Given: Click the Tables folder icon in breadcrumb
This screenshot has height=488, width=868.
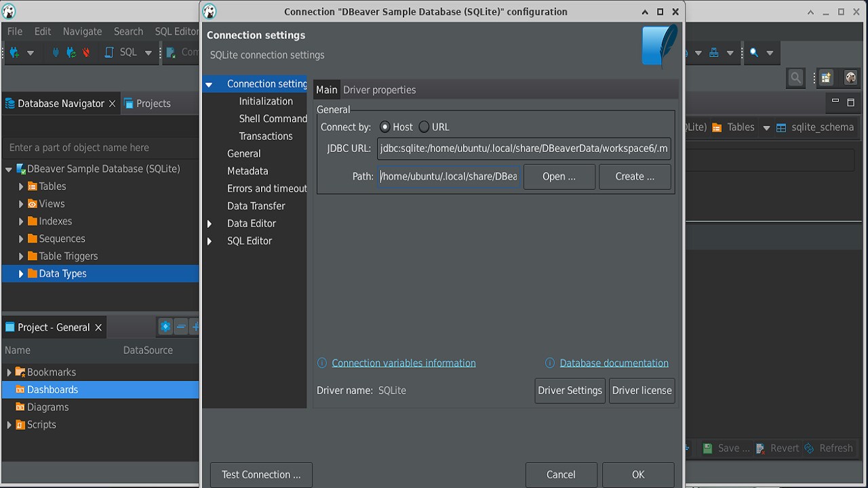Looking at the screenshot, I should pos(716,127).
